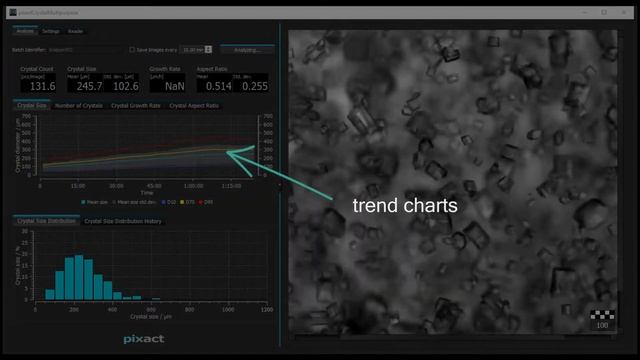Screen dimensions: 640x360
Task: Close the pixact window
Action: coord(624,12)
